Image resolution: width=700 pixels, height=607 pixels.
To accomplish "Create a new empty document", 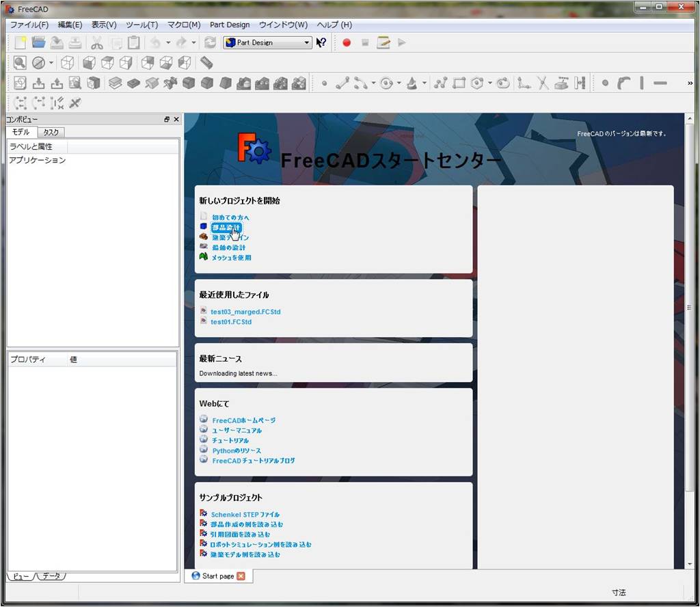I will pyautogui.click(x=20, y=43).
